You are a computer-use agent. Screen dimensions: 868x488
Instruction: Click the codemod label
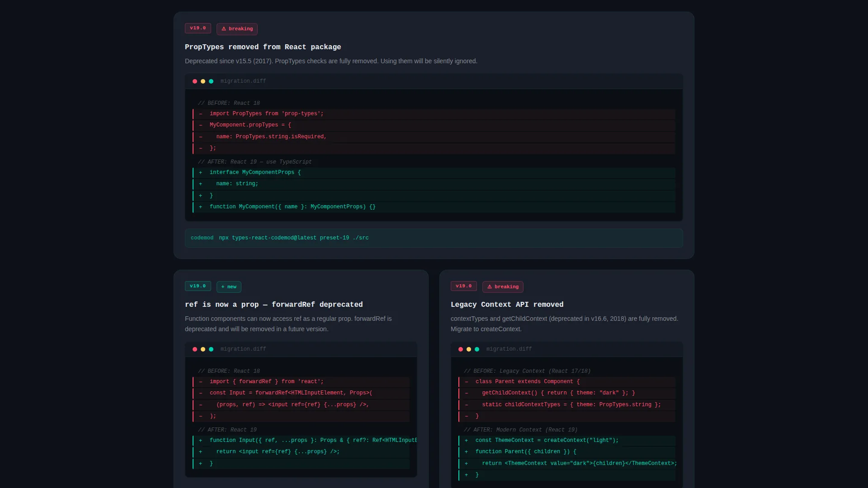coord(202,238)
